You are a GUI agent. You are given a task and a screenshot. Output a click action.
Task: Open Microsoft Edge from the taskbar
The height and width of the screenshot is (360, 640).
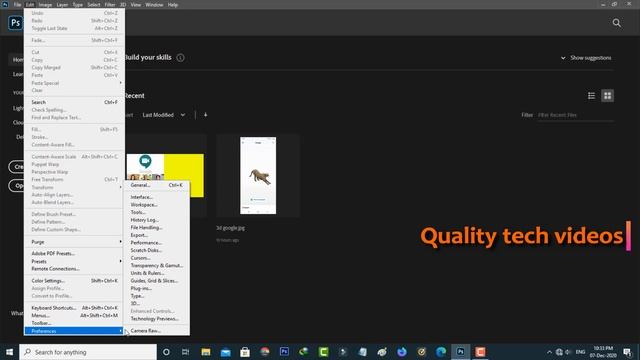point(441,352)
